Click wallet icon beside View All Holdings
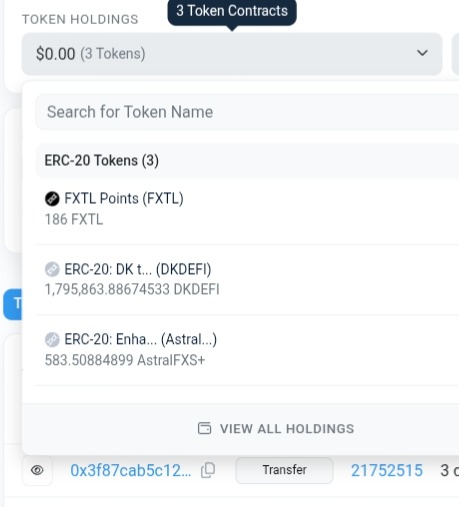This screenshot has height=507, width=459. pos(204,428)
